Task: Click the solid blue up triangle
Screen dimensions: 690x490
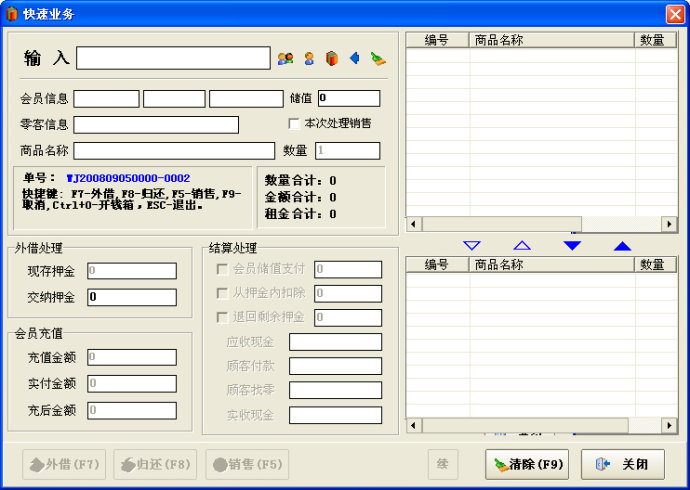Action: pos(622,245)
